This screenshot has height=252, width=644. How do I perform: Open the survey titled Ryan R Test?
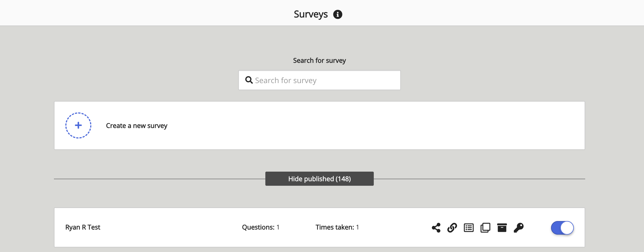tap(83, 227)
